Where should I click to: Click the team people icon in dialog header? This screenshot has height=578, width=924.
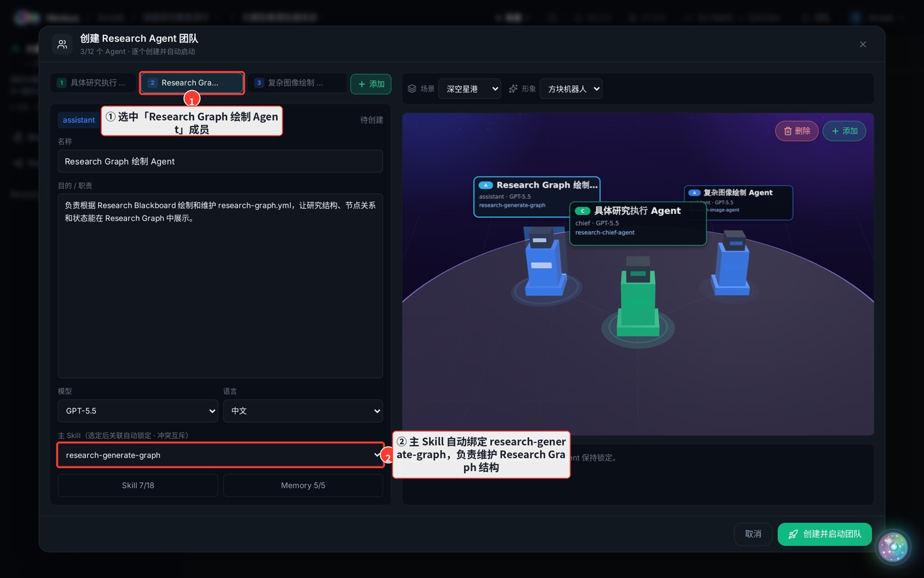(62, 45)
